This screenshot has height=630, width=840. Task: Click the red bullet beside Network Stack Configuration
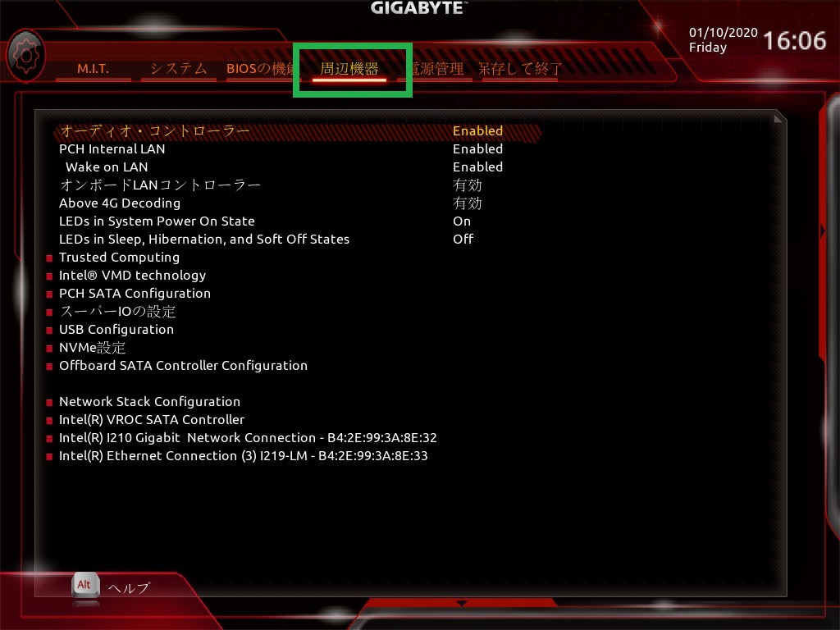(x=49, y=402)
